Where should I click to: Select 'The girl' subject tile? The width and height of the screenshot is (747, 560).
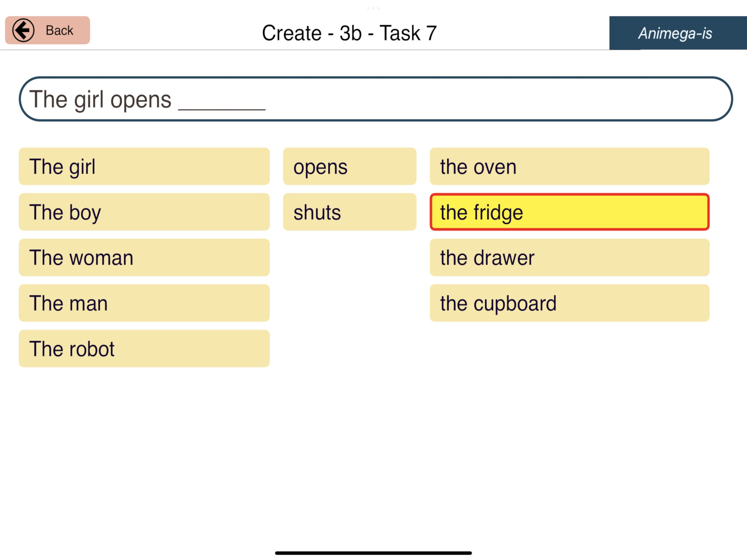pyautogui.click(x=144, y=166)
